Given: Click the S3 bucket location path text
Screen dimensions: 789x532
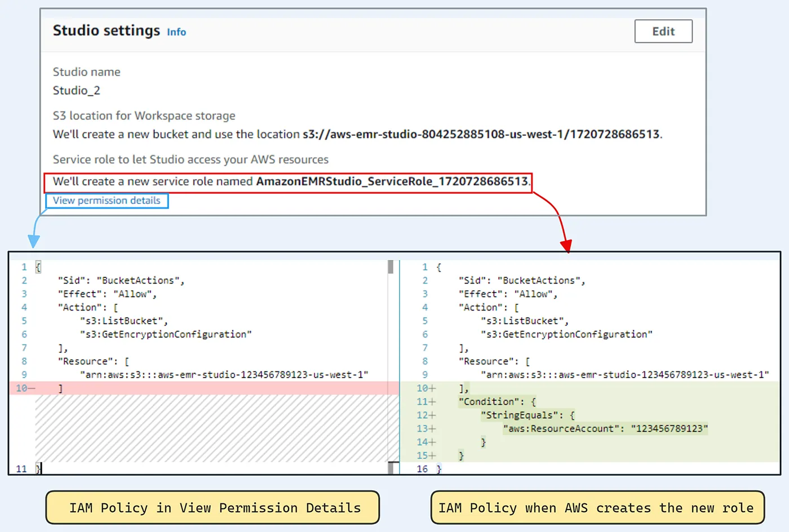Looking at the screenshot, I should (481, 134).
